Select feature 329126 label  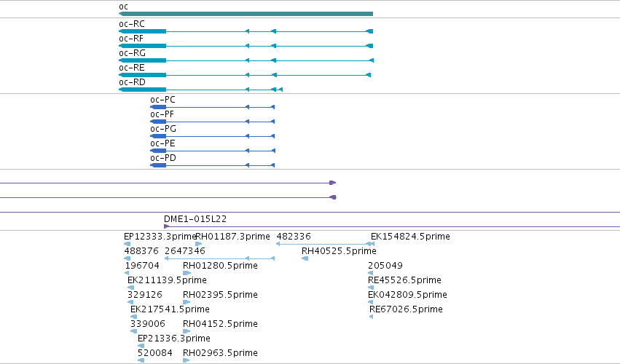tap(145, 296)
